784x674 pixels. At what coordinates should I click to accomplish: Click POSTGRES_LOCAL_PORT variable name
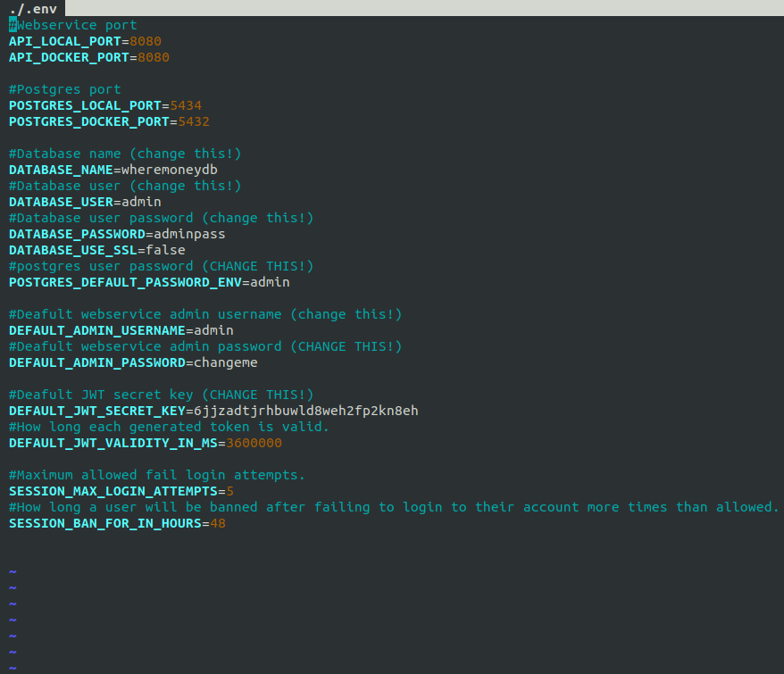click(85, 105)
